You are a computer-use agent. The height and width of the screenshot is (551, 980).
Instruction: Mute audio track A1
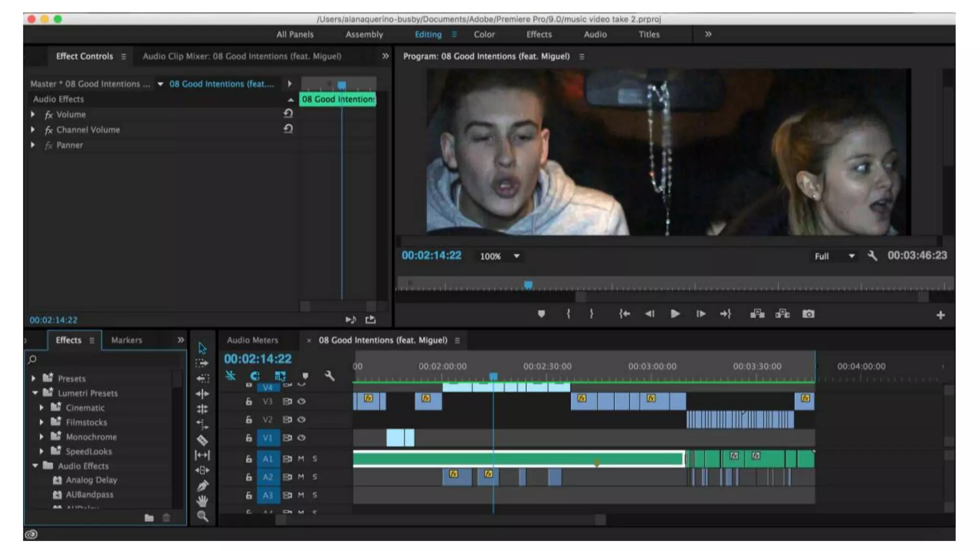pos(301,459)
